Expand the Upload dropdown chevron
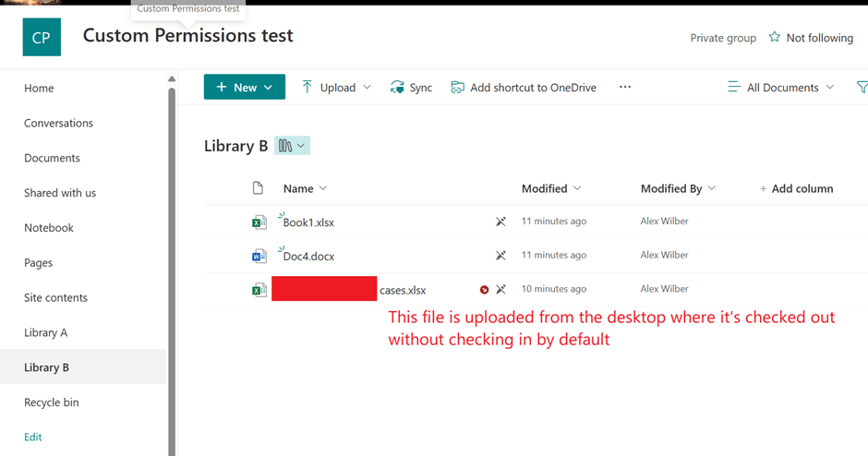 367,88
